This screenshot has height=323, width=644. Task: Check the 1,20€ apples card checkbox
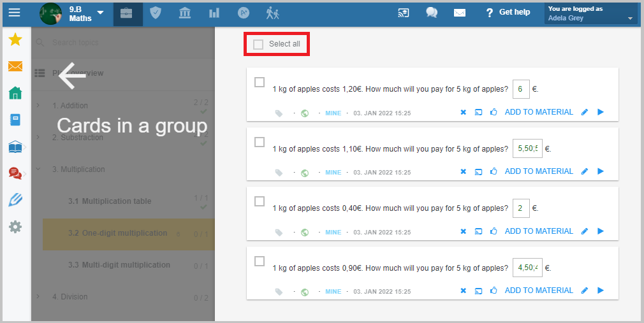(x=260, y=82)
